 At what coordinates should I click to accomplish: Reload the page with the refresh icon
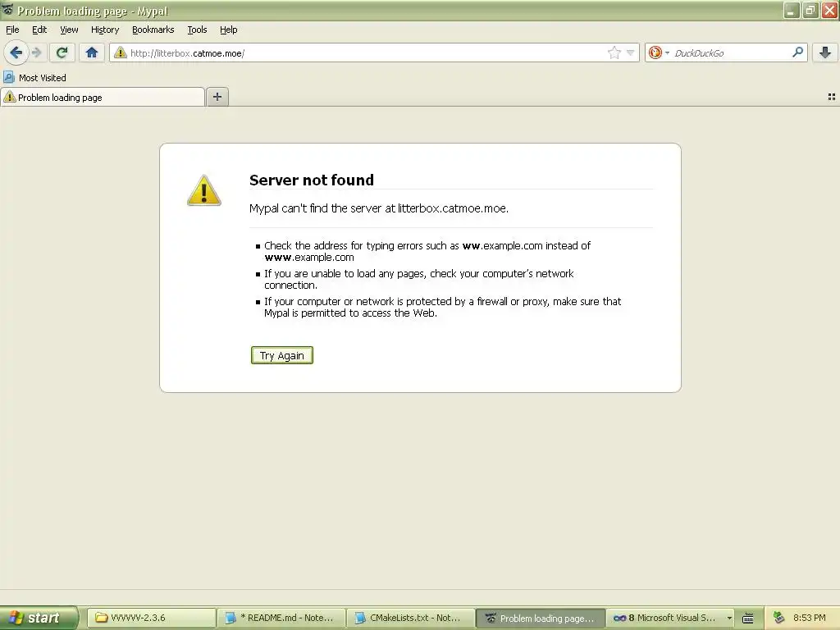tap(62, 52)
